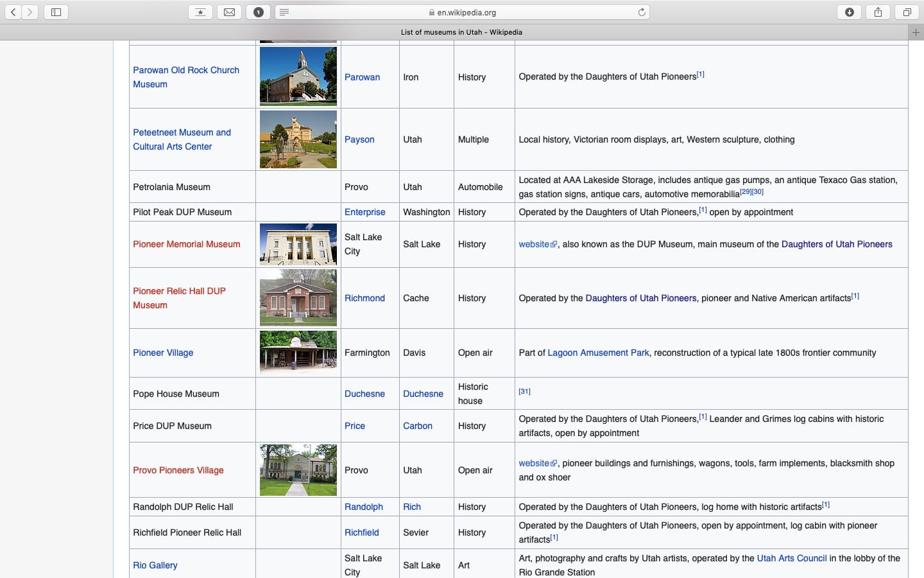Open the Share menu
This screenshot has height=578, width=924.
[878, 12]
